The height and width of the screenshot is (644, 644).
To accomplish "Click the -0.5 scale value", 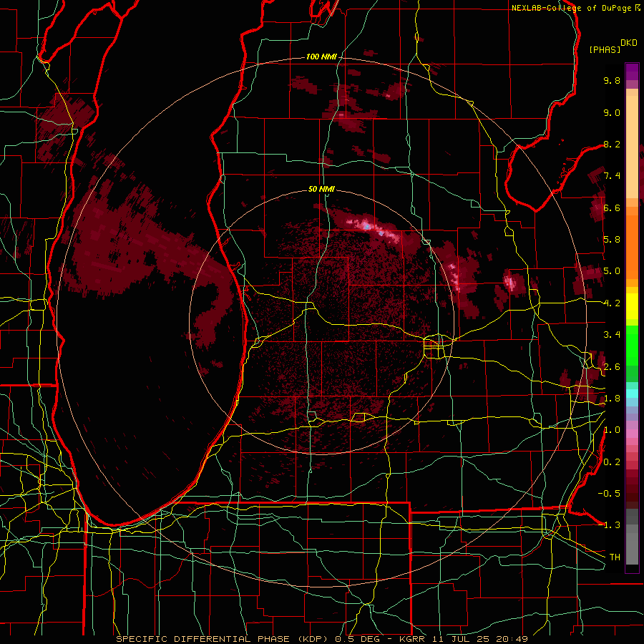I will pyautogui.click(x=610, y=494).
